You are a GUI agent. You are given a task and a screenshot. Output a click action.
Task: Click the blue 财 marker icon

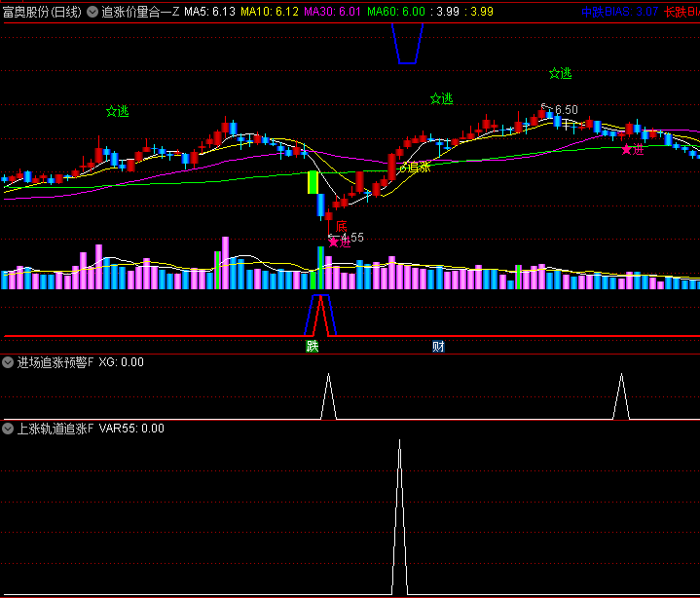coord(439,346)
